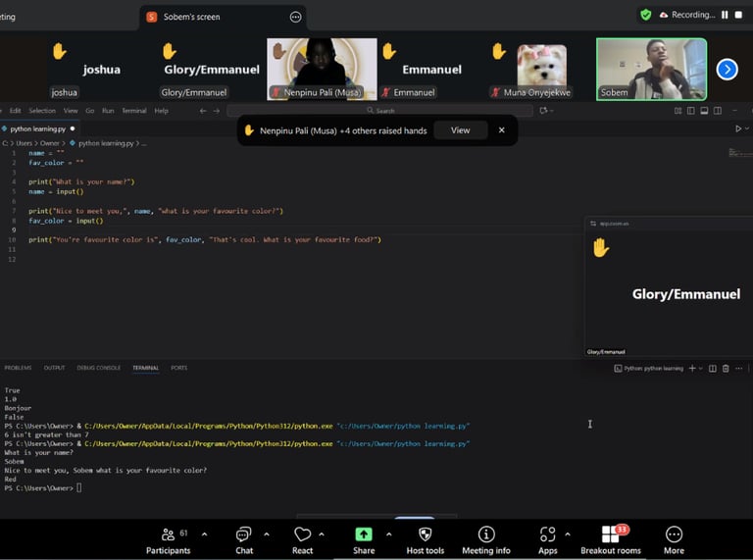Run the Python file play icon
753x560 pixels.
pyautogui.click(x=738, y=128)
